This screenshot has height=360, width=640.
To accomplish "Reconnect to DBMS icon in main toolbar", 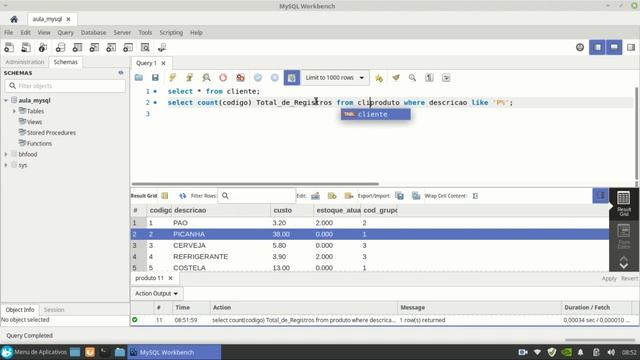I will (162, 47).
